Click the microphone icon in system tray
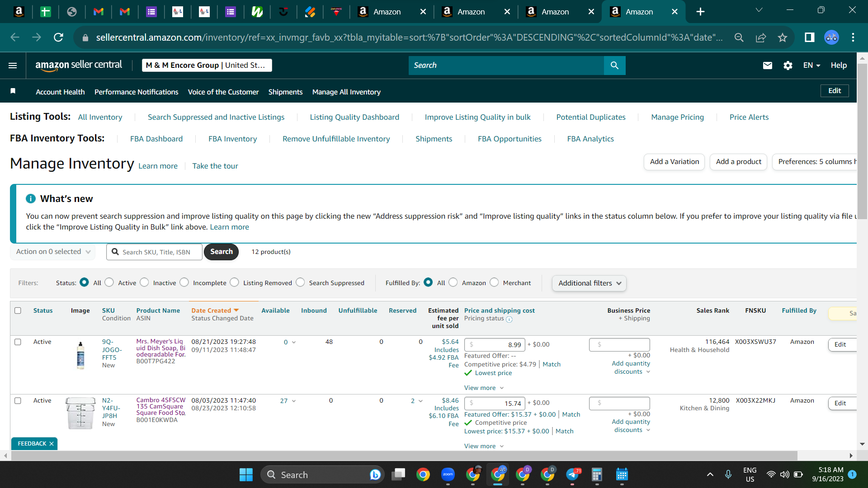 tap(728, 474)
